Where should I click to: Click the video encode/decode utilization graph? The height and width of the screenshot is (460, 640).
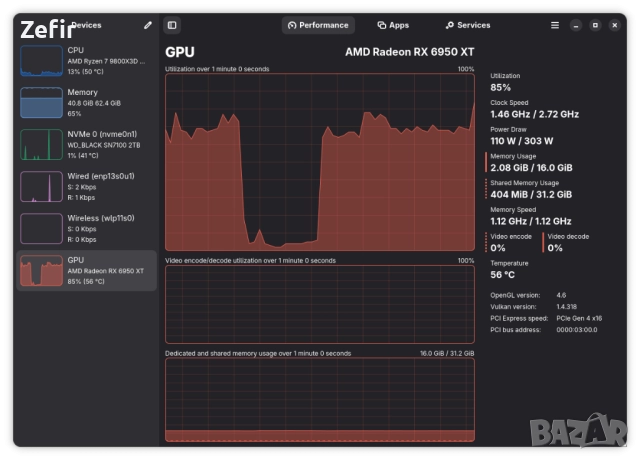[320, 304]
